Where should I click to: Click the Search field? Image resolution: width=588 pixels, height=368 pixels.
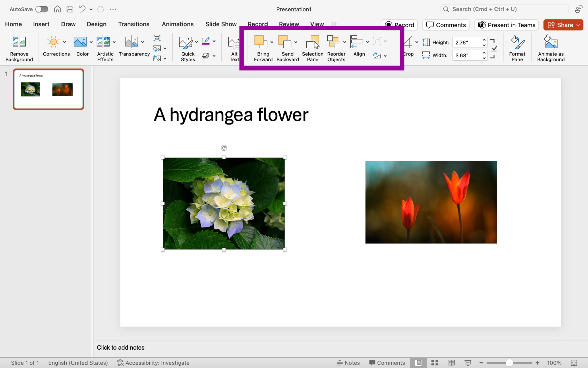pos(504,9)
